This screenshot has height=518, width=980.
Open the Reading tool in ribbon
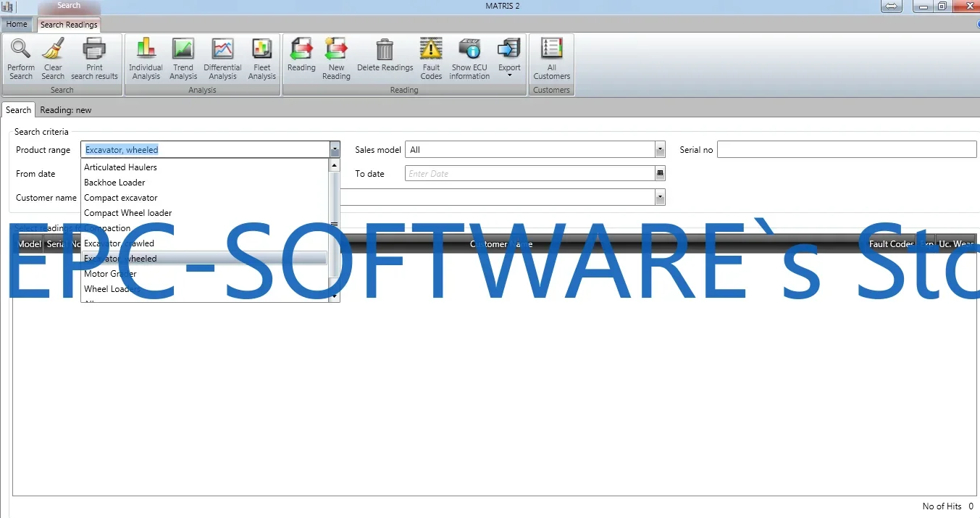301,56
